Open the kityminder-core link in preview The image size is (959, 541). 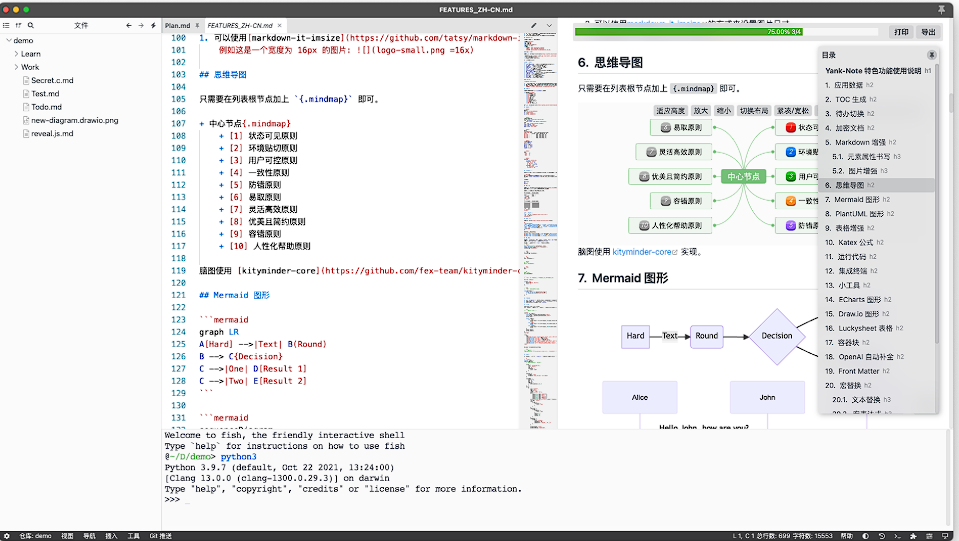tap(642, 252)
